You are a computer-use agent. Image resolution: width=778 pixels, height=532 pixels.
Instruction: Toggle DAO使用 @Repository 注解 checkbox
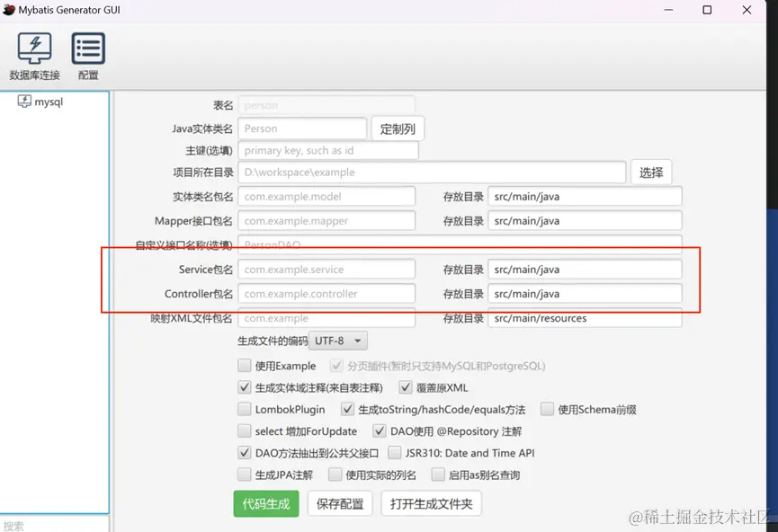click(x=379, y=430)
